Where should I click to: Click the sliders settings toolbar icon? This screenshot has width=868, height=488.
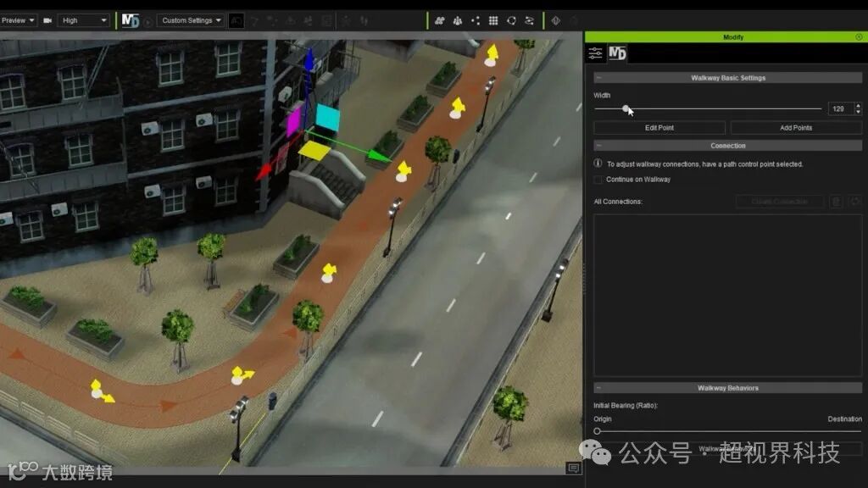529,20
